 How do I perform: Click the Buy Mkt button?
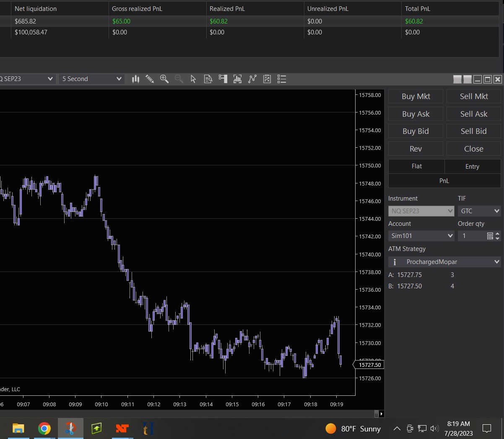416,97
